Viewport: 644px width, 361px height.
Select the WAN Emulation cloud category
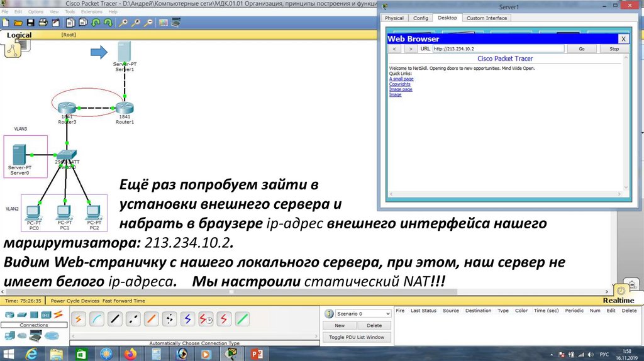[x=22, y=336]
